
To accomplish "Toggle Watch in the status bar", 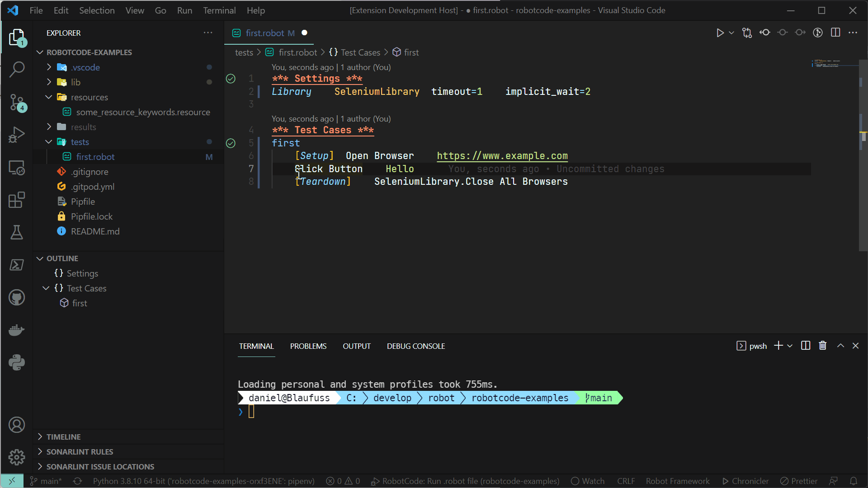I will click(x=588, y=481).
